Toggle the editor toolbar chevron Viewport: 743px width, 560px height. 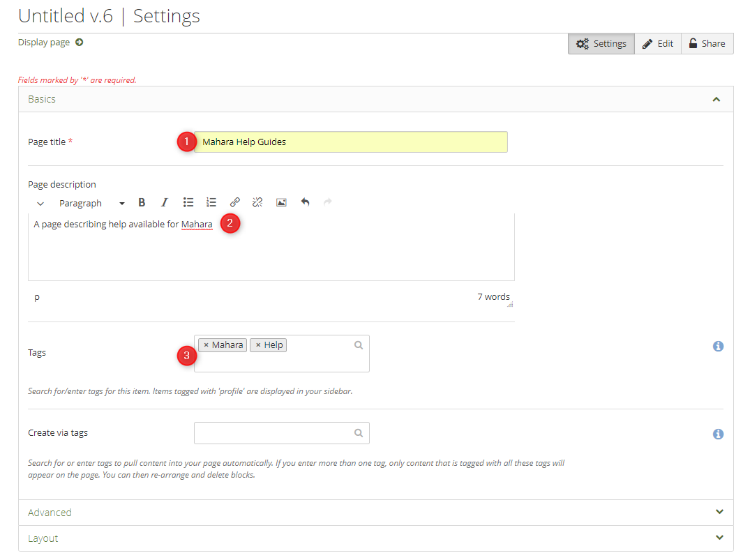[40, 204]
